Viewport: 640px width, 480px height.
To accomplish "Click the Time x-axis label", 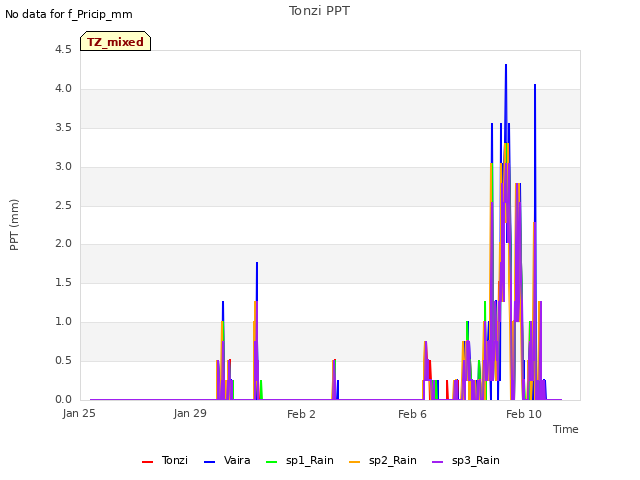I will point(566,429).
